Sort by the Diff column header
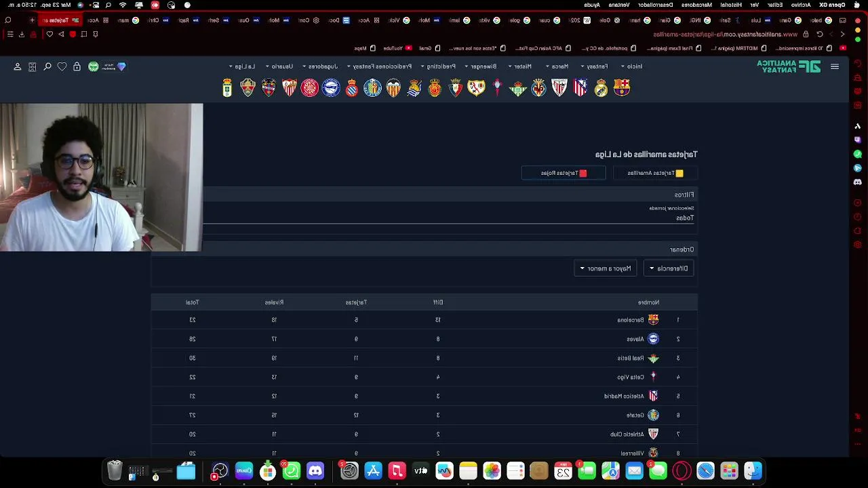The width and height of the screenshot is (868, 488). point(438,302)
